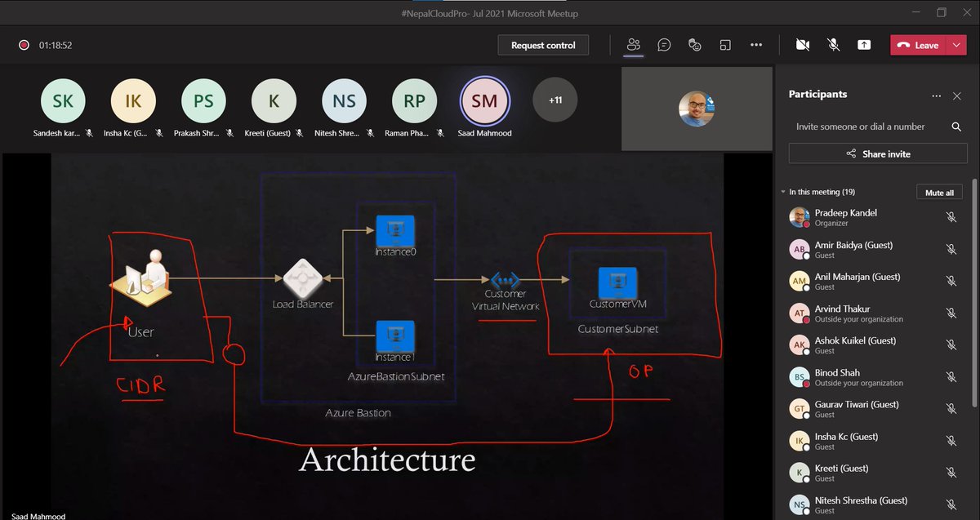The image size is (980, 520).
Task: Click mic icon next to Insha Kc
Action: [951, 441]
